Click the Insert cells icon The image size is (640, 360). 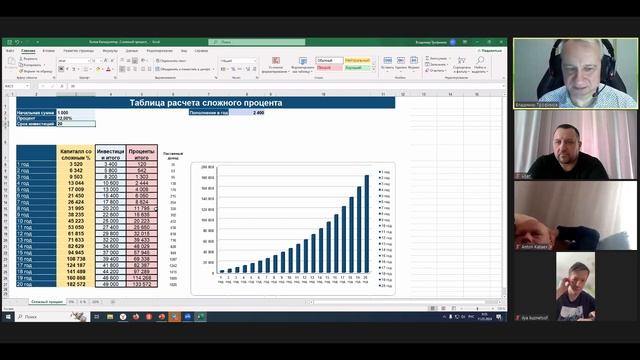[x=388, y=60]
